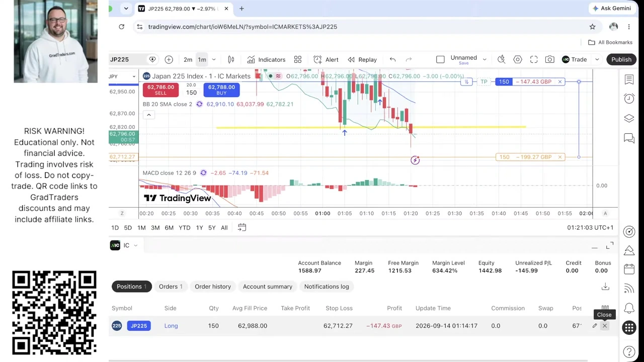Click the red SELL 62,786.00 button

pos(160,89)
